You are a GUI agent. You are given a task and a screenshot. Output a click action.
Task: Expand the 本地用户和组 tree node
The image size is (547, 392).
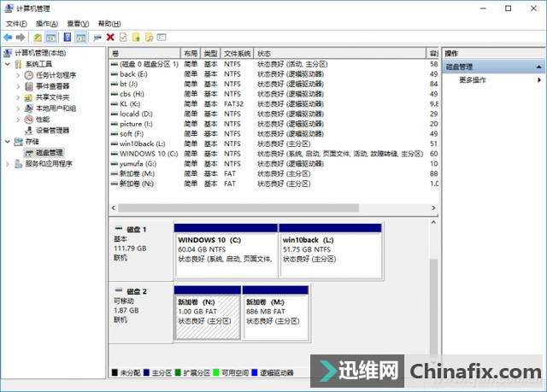18,108
